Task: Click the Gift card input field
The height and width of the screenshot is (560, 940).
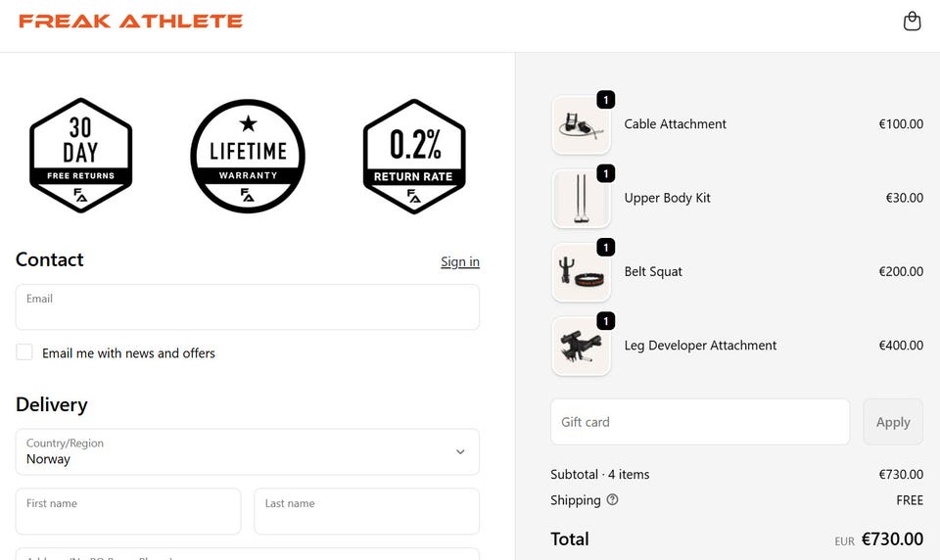Action: click(x=699, y=422)
